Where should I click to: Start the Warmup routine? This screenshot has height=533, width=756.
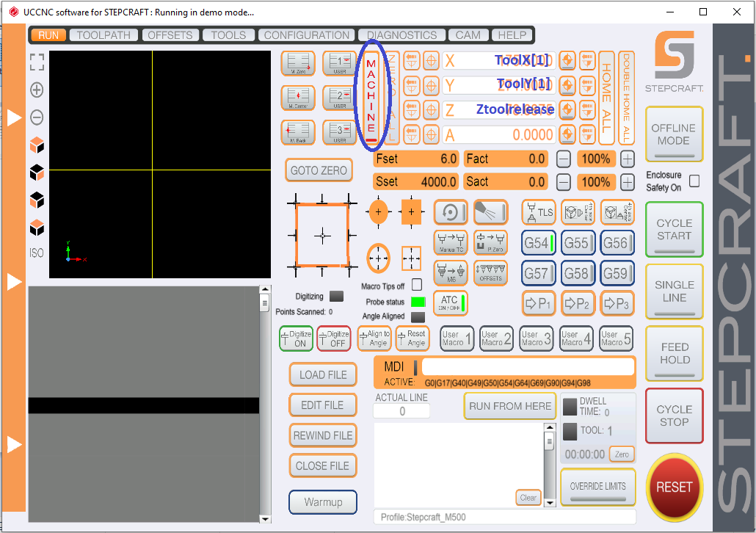pos(323,502)
